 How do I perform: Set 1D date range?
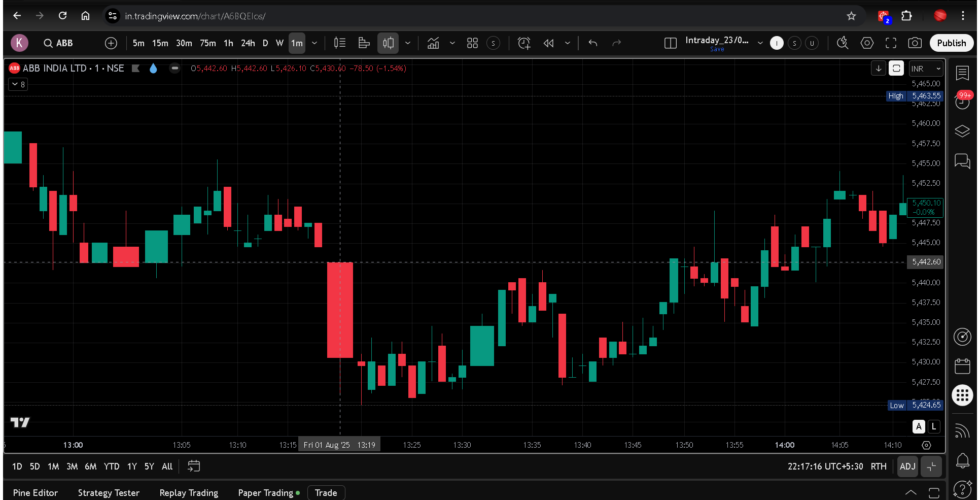17,466
